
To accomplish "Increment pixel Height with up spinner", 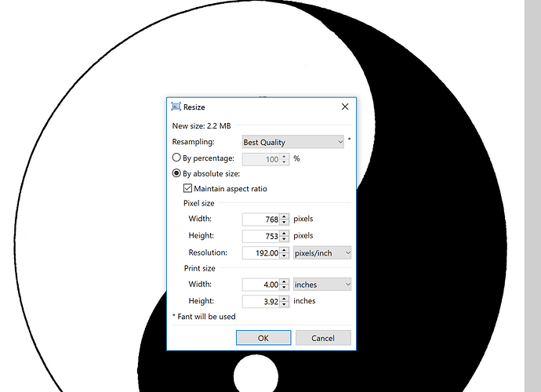I will [285, 234].
